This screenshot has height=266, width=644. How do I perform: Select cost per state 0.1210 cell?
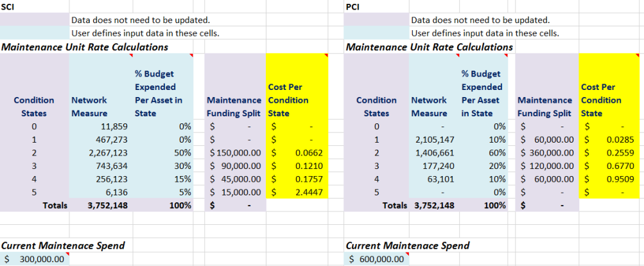[297, 166]
